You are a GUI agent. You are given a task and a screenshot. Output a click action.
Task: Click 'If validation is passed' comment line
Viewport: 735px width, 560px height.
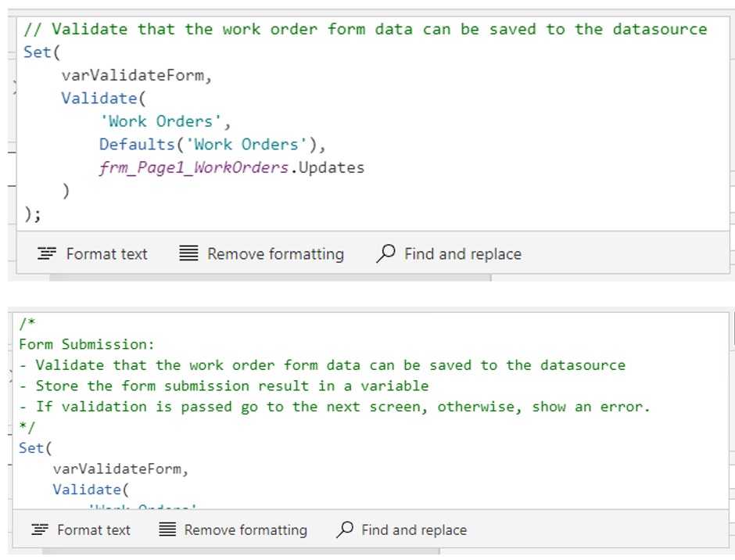[335, 407]
